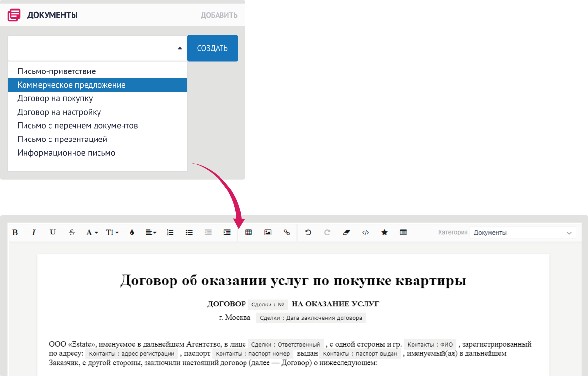The width and height of the screenshot is (588, 376).
Task: Click the strikethrough icon
Action: tap(72, 233)
